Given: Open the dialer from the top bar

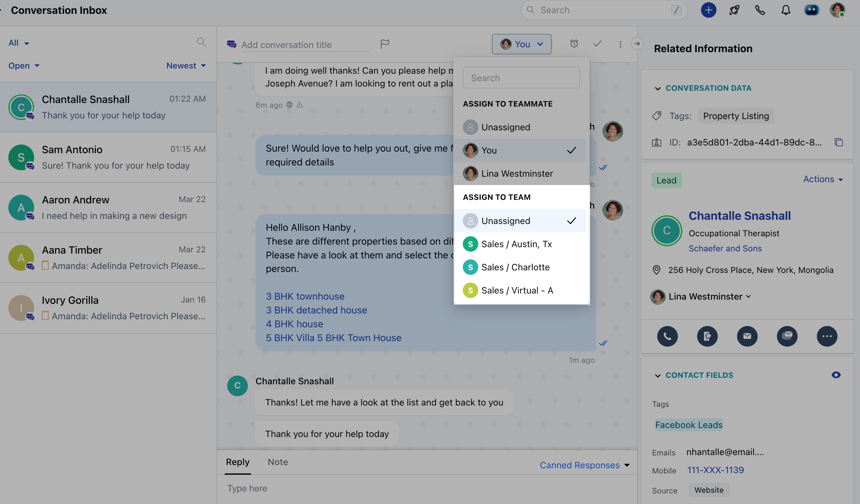Looking at the screenshot, I should coord(760,10).
